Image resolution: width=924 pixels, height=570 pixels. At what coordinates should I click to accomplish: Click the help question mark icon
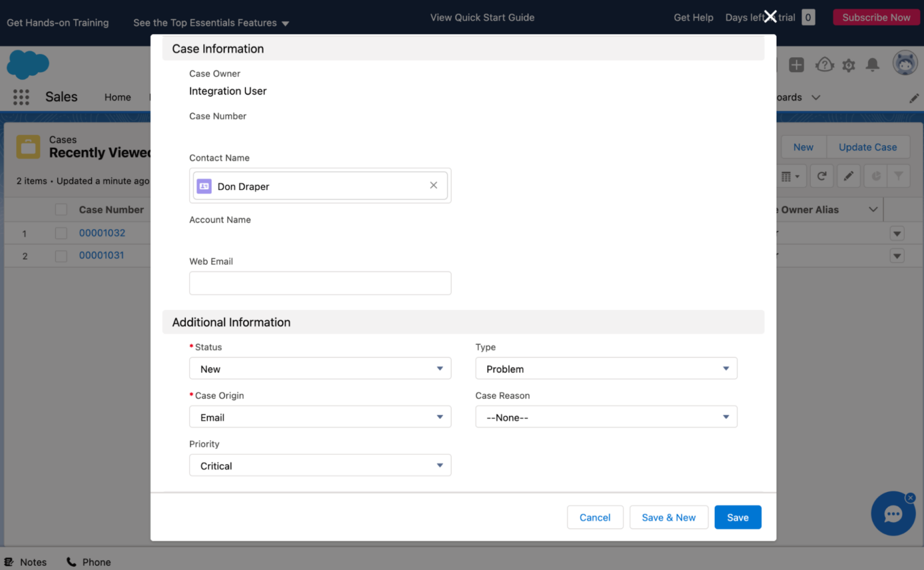point(824,65)
